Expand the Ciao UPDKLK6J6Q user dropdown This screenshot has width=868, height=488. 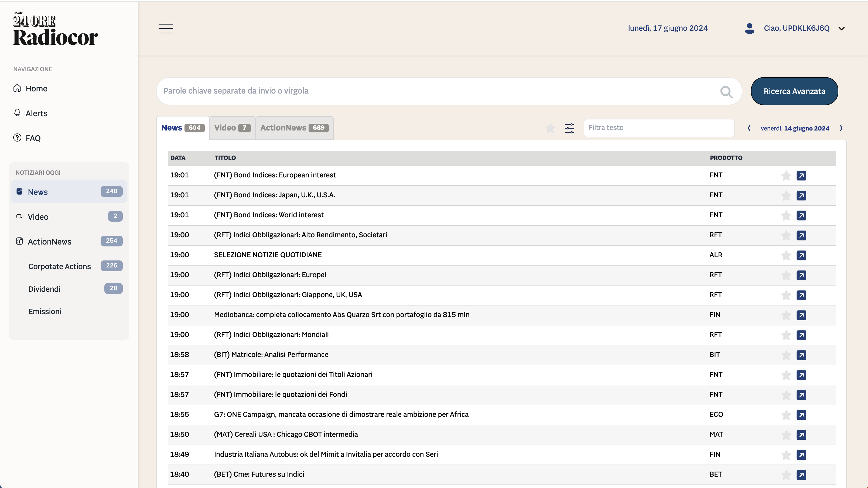pos(841,29)
